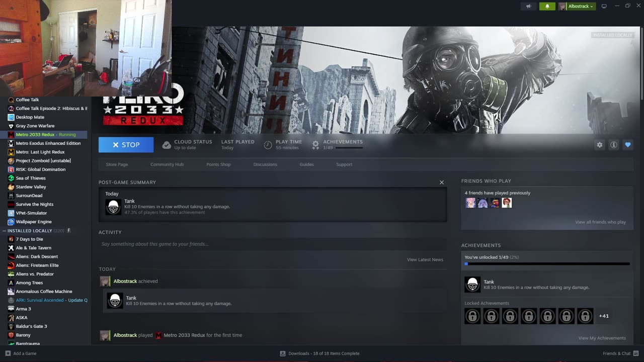This screenshot has width=644, height=362.
Task: Open the Store Page tab
Action: [117, 164]
